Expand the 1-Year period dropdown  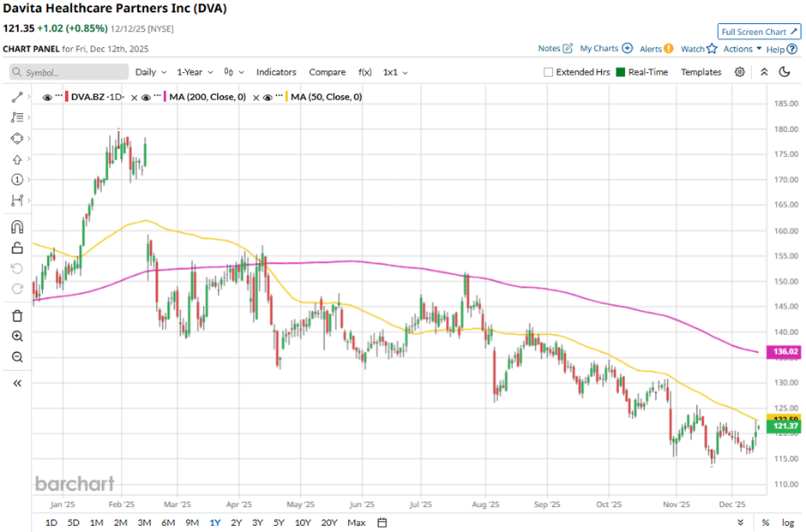[x=195, y=73]
